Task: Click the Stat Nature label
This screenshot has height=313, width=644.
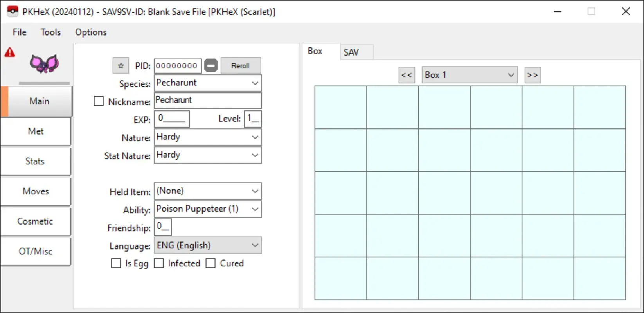Action: click(x=127, y=156)
